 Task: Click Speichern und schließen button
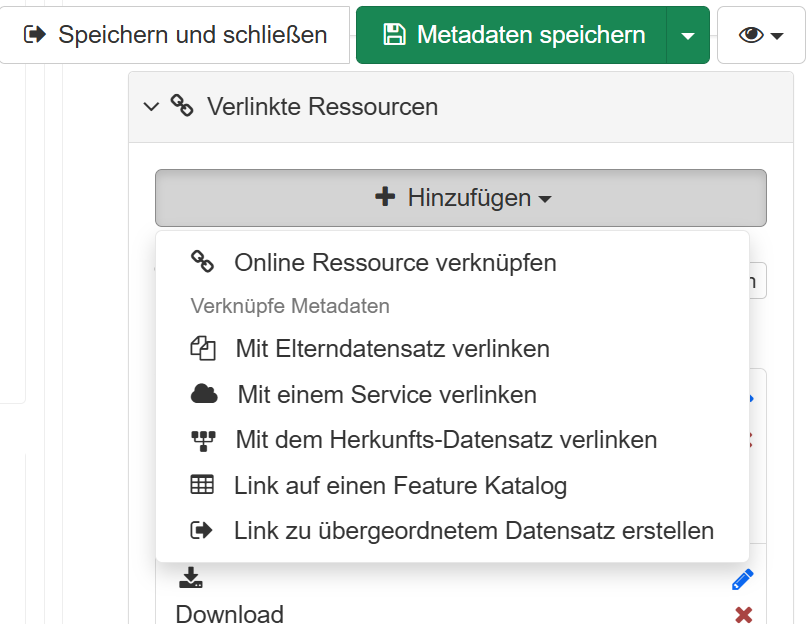click(x=176, y=36)
